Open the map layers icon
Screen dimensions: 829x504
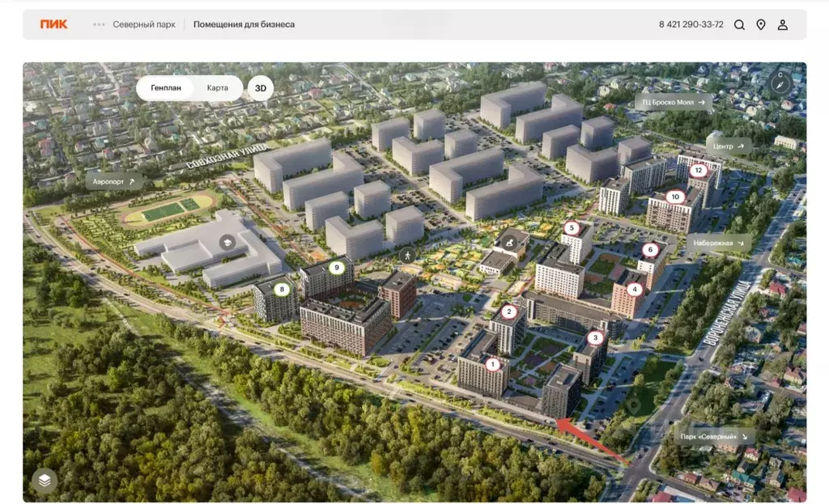[x=45, y=481]
